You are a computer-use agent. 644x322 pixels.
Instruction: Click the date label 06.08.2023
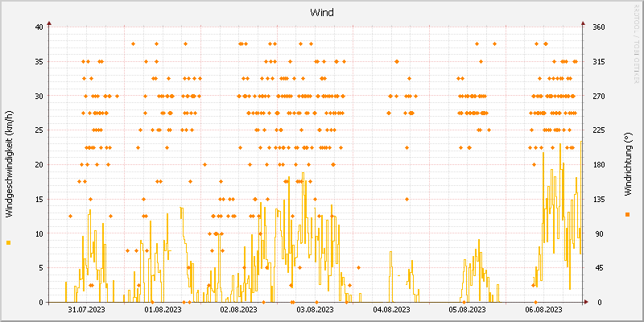click(544, 309)
